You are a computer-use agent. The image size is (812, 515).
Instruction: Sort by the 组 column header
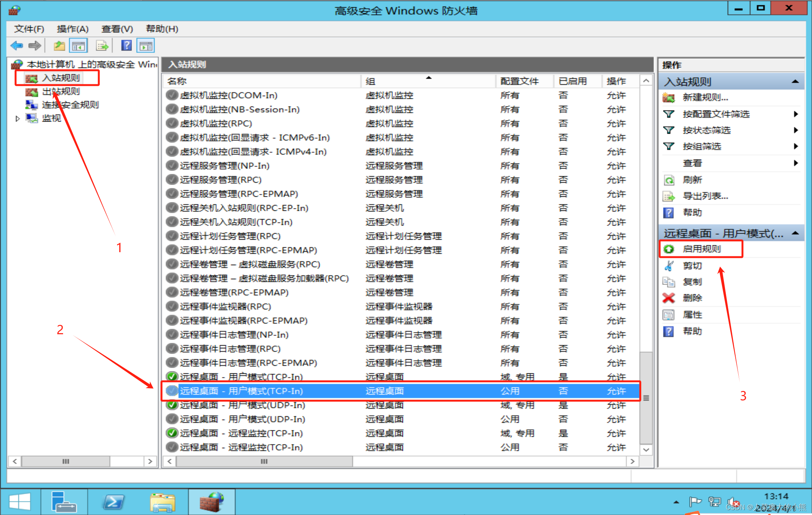pos(428,81)
